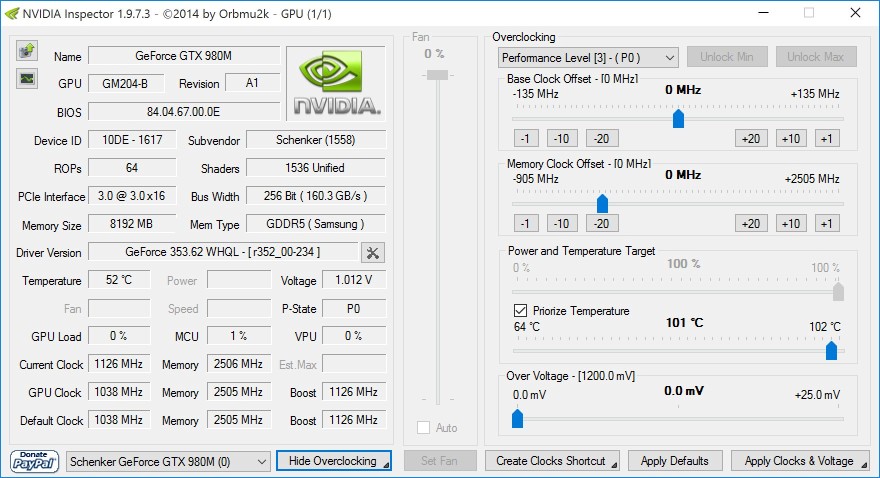Click the Shaders value 1536 Unified
This screenshot has height=478, width=880.
[x=316, y=168]
